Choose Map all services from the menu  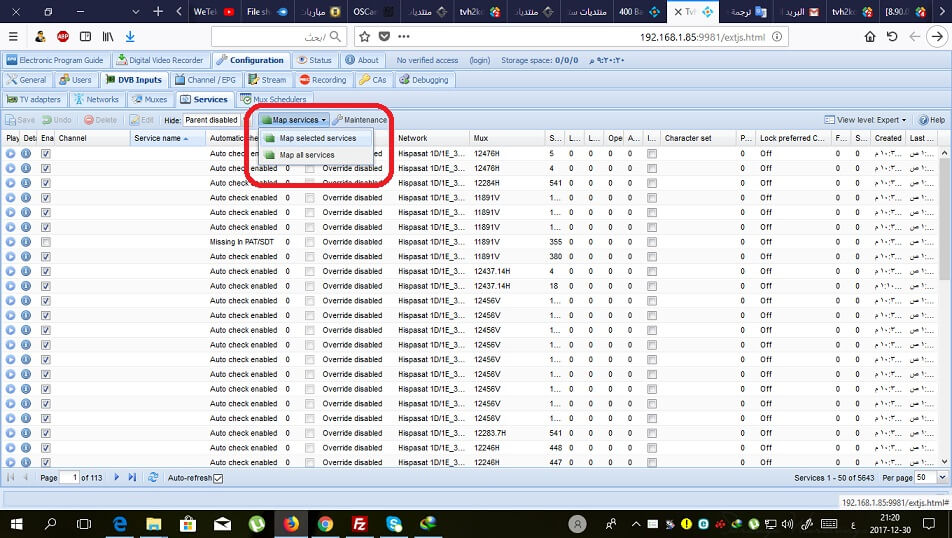coord(306,155)
